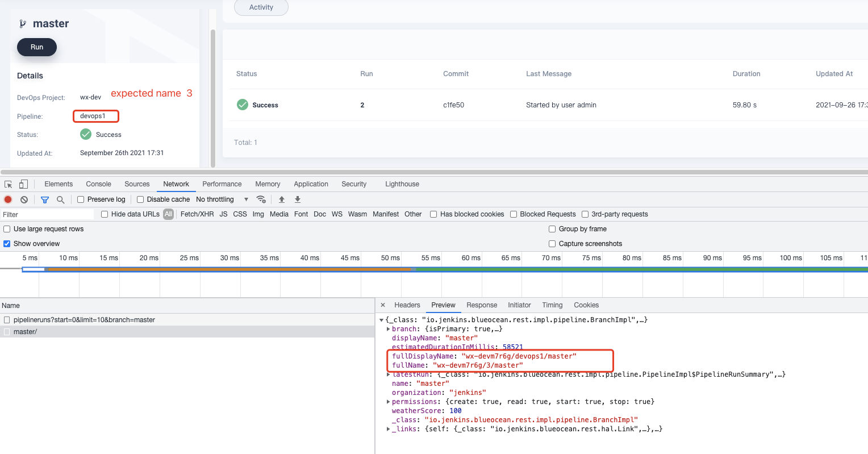
Task: Open the Activity button
Action: click(x=261, y=7)
